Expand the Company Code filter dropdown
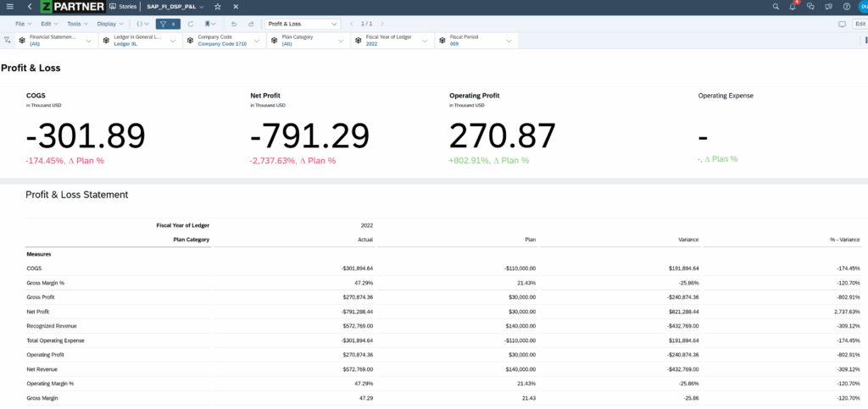The height and width of the screenshot is (409, 868). click(x=258, y=40)
